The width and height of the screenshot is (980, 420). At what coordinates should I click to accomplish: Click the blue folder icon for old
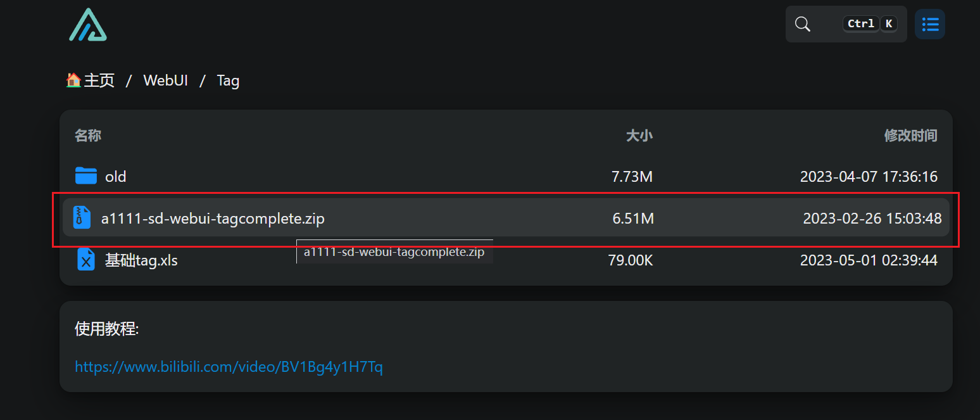(85, 175)
